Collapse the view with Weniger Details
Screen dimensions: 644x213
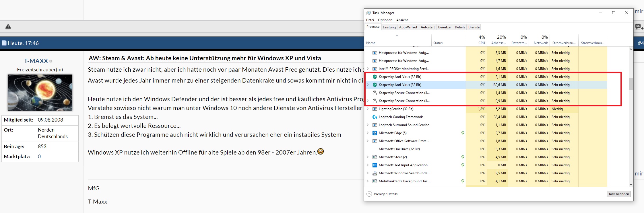[x=382, y=194]
